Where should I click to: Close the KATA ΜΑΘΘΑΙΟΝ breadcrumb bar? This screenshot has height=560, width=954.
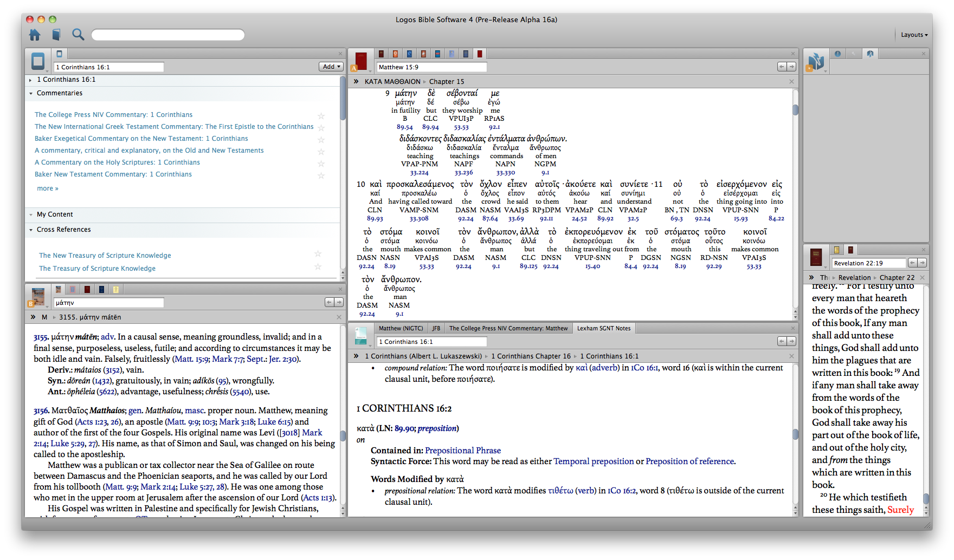point(791,82)
